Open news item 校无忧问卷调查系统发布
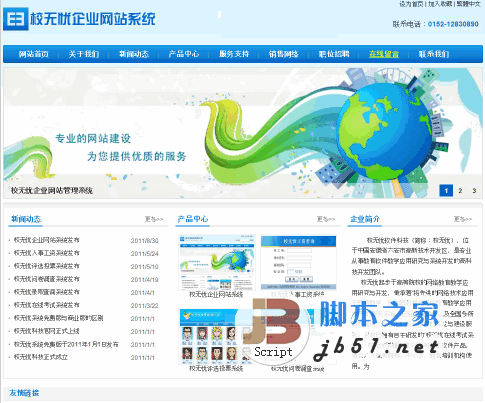This screenshot has width=485, height=403. [x=47, y=279]
